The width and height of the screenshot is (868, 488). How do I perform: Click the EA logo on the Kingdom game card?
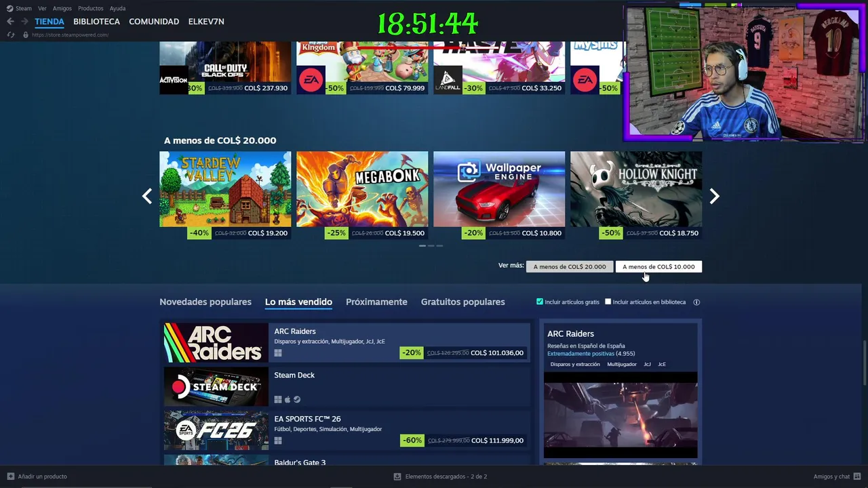(x=311, y=80)
